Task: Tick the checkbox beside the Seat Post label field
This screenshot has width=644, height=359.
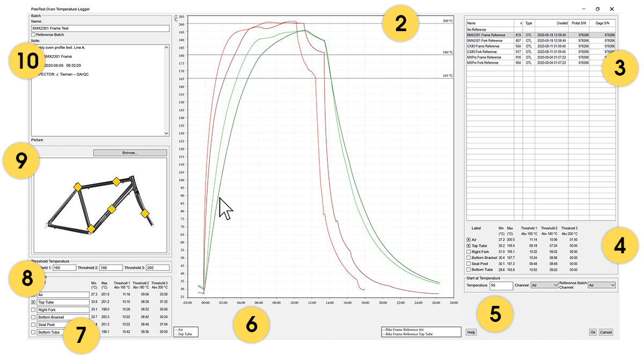Action: pos(34,325)
